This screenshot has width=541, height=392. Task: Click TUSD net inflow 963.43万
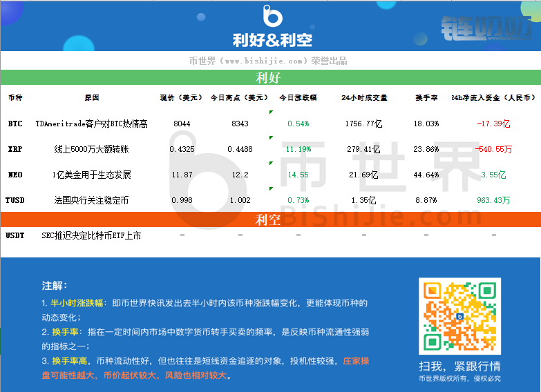point(494,200)
